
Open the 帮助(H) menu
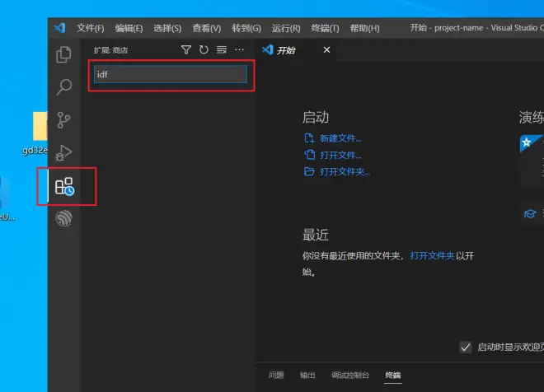tap(364, 28)
